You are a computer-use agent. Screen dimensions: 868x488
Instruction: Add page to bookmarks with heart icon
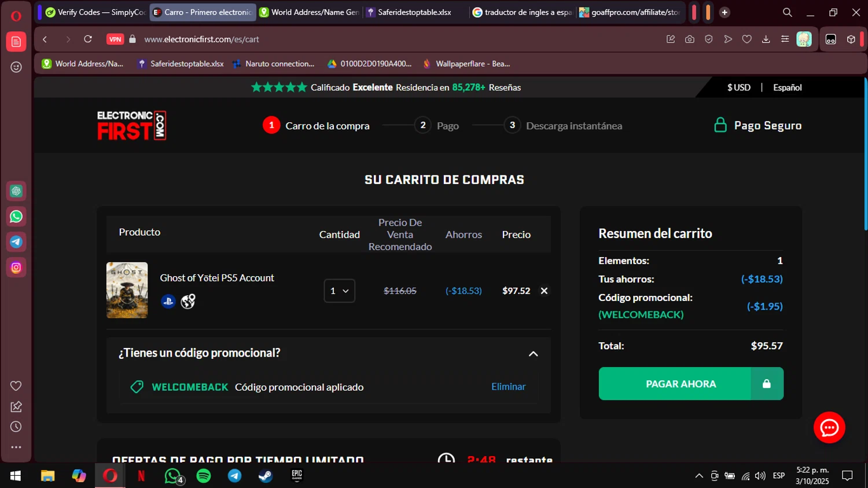[x=747, y=39]
